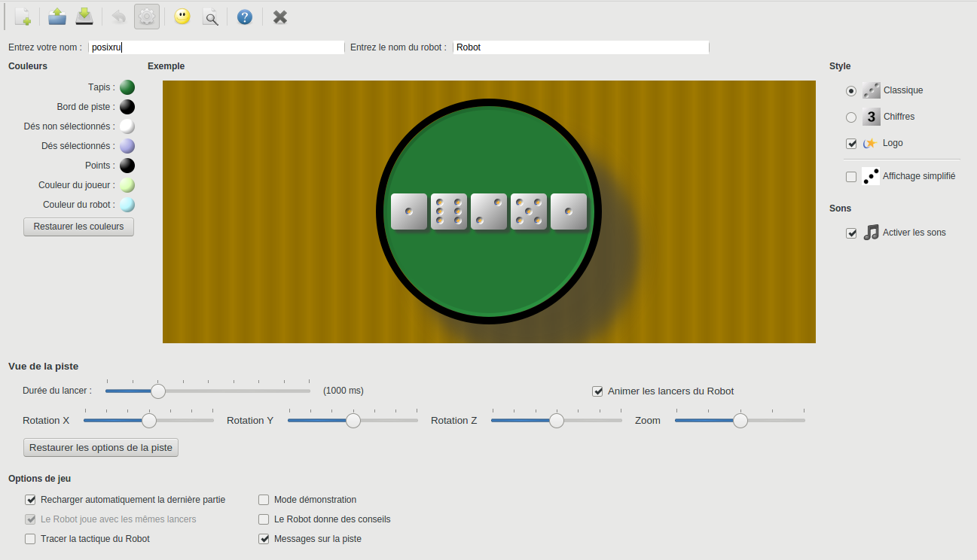Save the game using the green-arrow drive icon
Image resolution: width=977 pixels, height=560 pixels.
tap(85, 17)
